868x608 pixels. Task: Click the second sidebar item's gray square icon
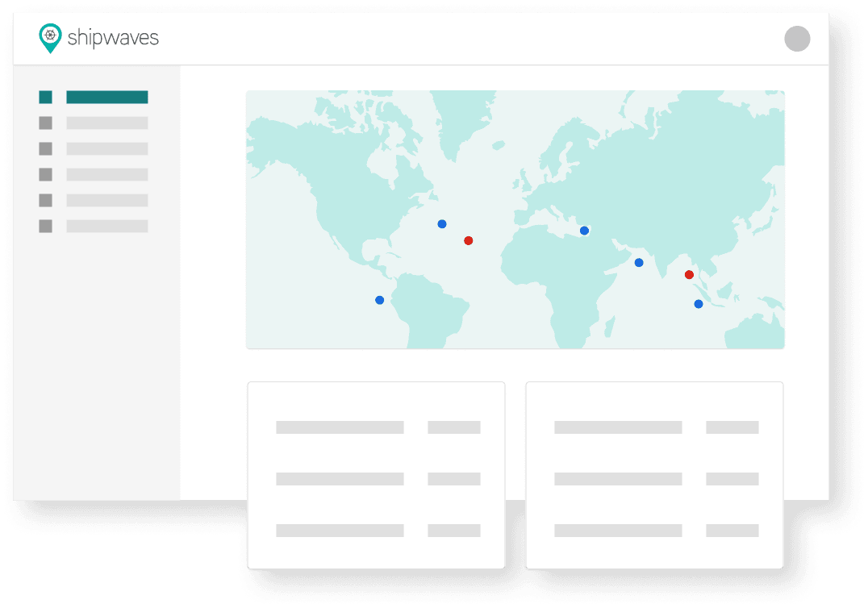45,123
